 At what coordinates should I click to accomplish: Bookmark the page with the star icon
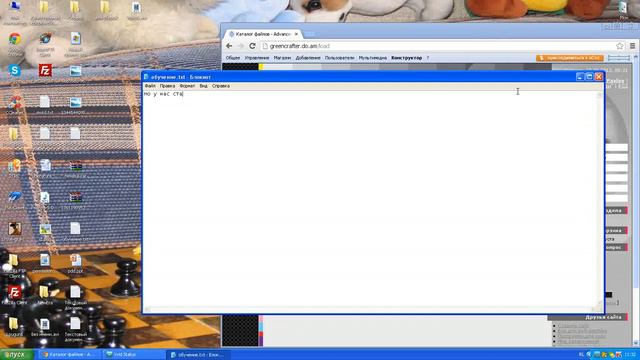click(620, 46)
